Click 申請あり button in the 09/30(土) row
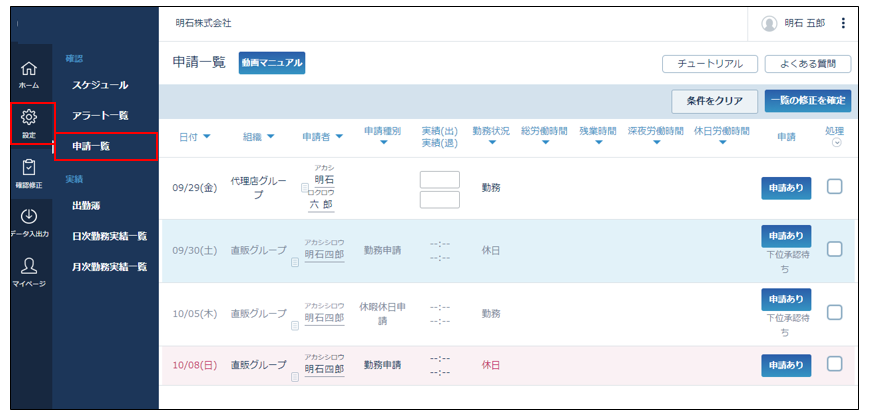This screenshot has width=870, height=416. [x=786, y=236]
